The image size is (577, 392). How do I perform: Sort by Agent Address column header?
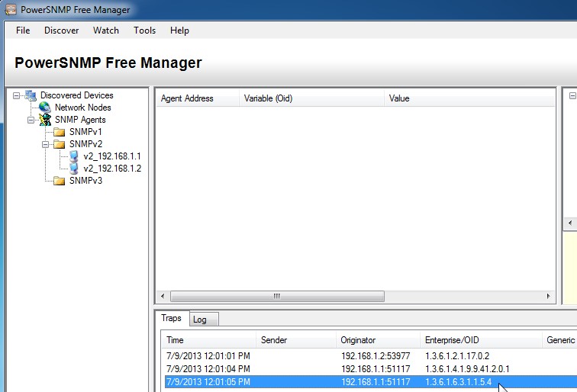198,98
